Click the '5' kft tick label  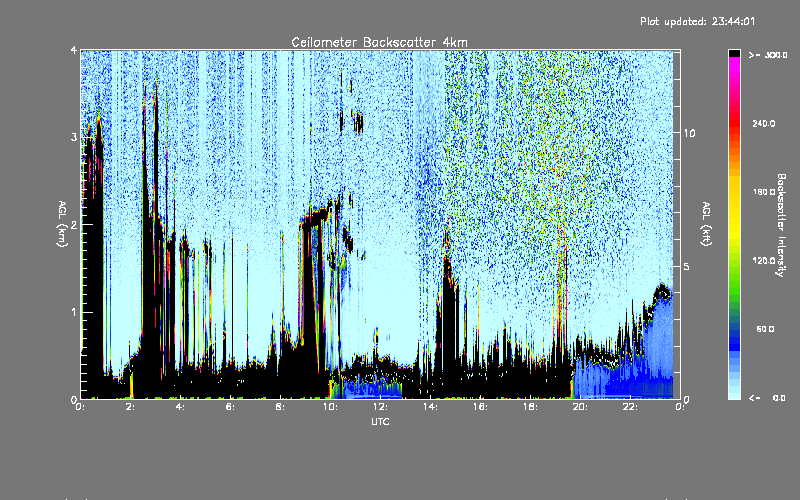coord(687,267)
